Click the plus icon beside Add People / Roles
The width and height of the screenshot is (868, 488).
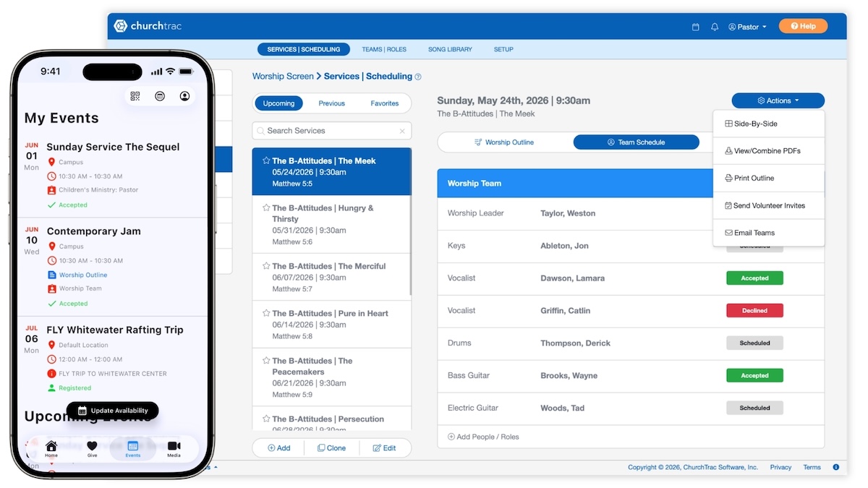tap(451, 437)
